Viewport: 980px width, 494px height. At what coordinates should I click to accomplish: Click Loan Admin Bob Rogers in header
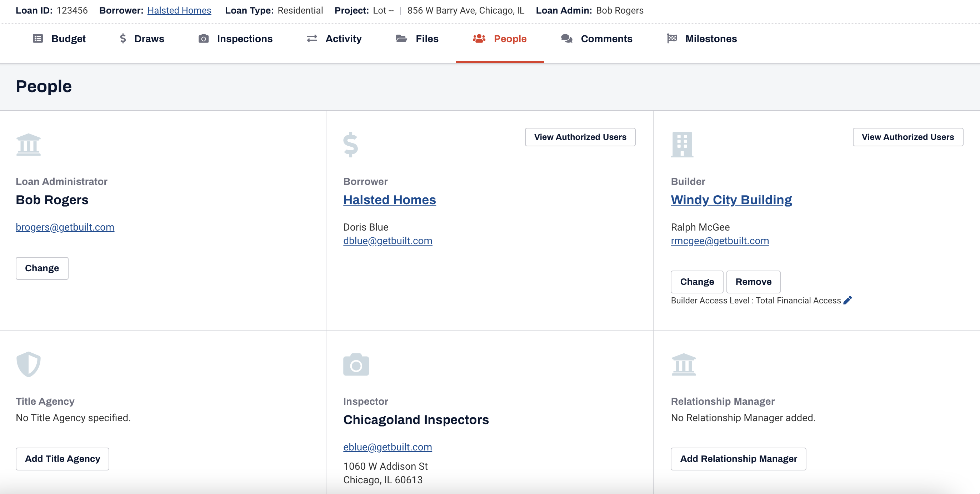click(620, 10)
